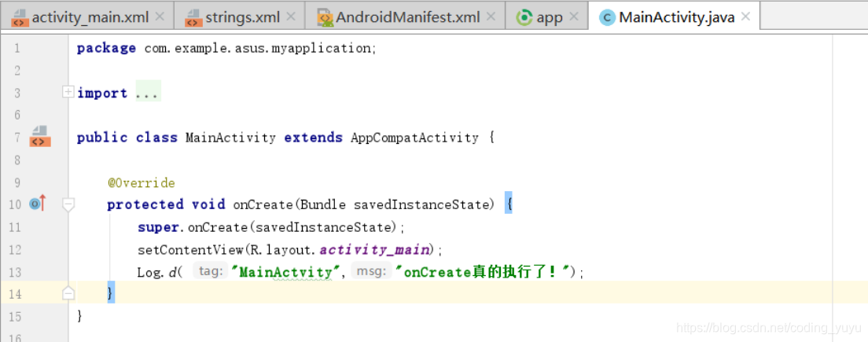Click Log.d call on line 13
This screenshot has height=342, width=868.
[157, 272]
